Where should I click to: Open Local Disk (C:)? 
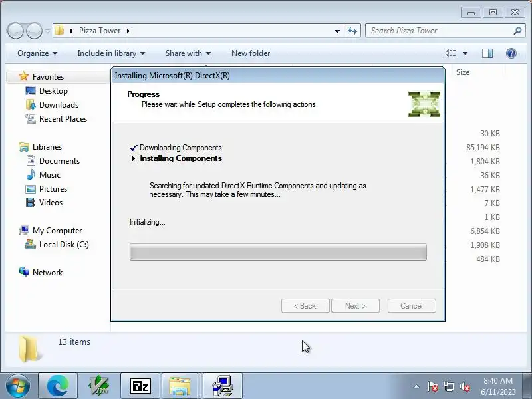64,245
